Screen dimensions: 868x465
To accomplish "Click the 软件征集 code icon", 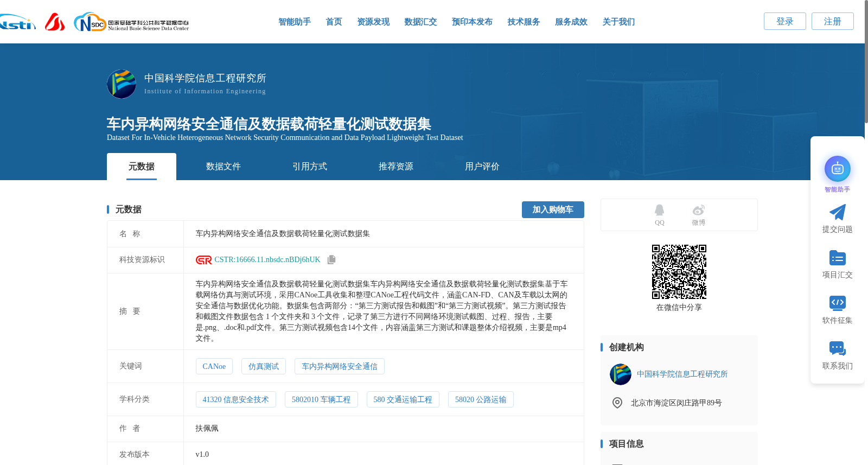I will click(837, 303).
